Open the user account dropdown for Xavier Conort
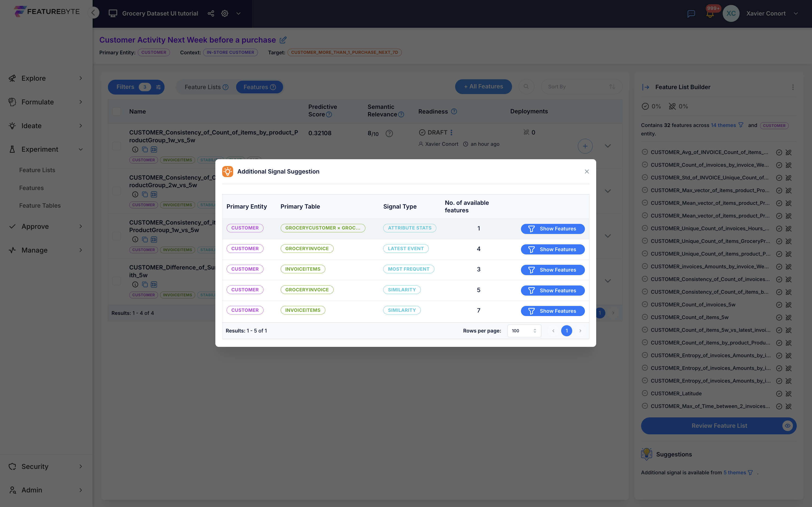Viewport: 812px width, 507px height. (796, 13)
